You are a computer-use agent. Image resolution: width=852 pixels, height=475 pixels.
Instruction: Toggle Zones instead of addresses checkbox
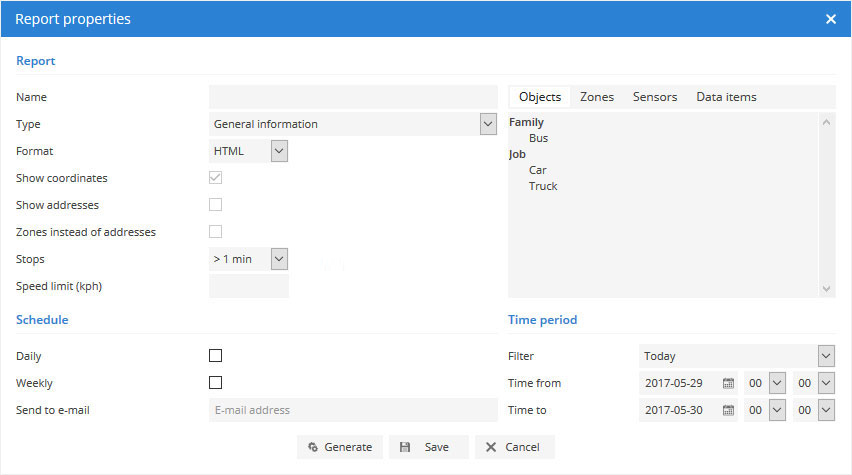click(215, 232)
